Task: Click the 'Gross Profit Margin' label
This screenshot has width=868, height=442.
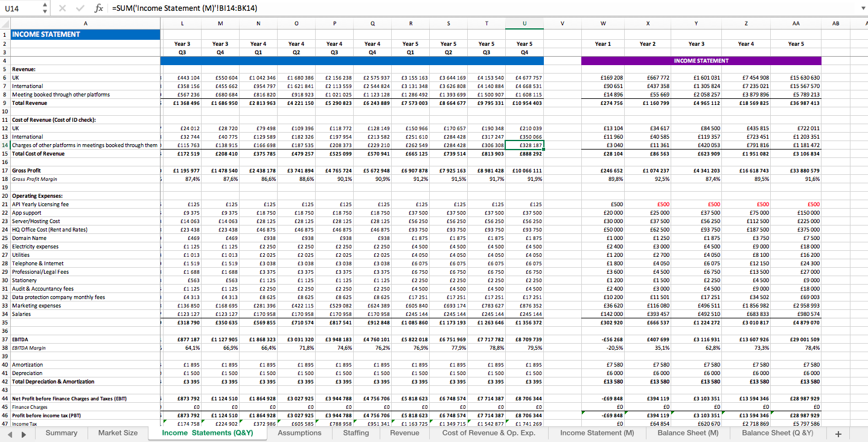Action: 35,178
